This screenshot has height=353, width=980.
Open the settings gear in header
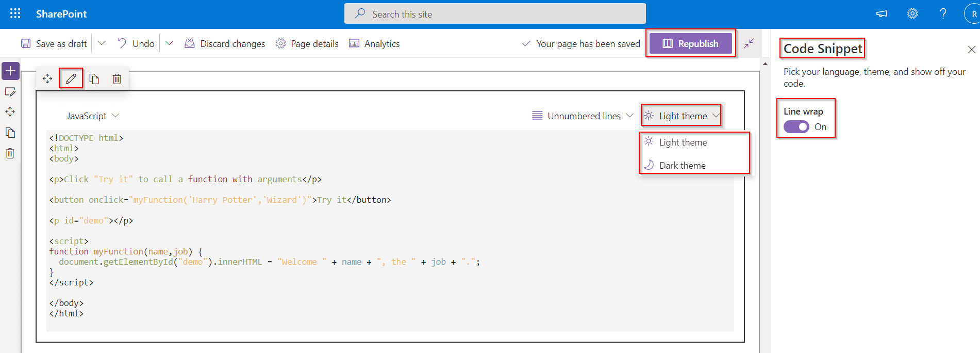point(912,14)
